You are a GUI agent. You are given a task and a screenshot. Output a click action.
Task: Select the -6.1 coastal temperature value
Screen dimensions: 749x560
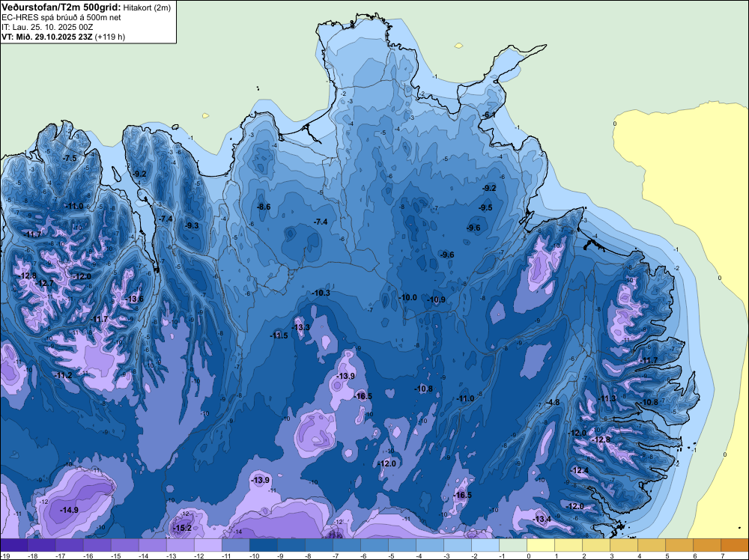(x=489, y=115)
